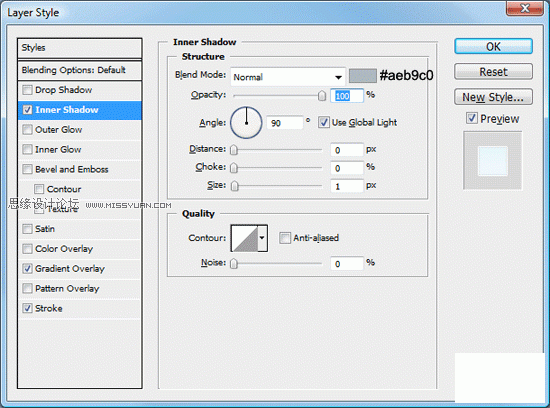Enable the Pattern Overlay checkbox
The width and height of the screenshot is (550, 408).
point(27,288)
